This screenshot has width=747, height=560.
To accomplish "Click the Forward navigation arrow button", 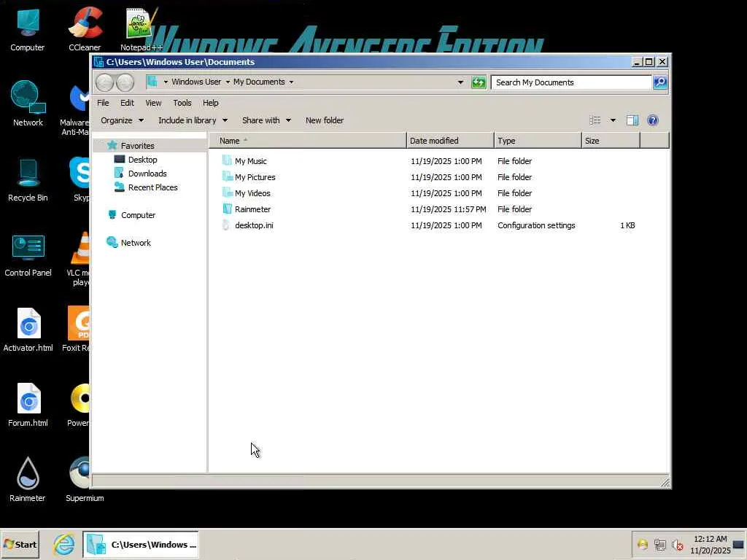I will (125, 82).
